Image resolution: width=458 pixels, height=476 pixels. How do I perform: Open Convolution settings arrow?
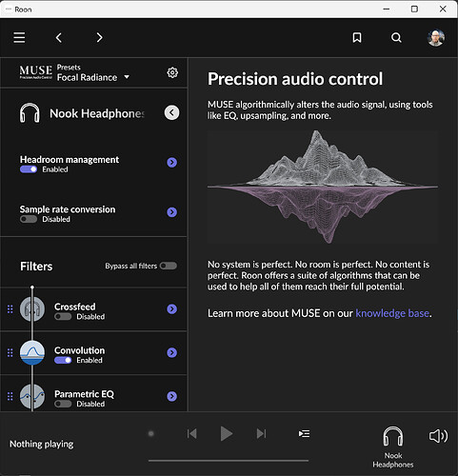coord(172,352)
